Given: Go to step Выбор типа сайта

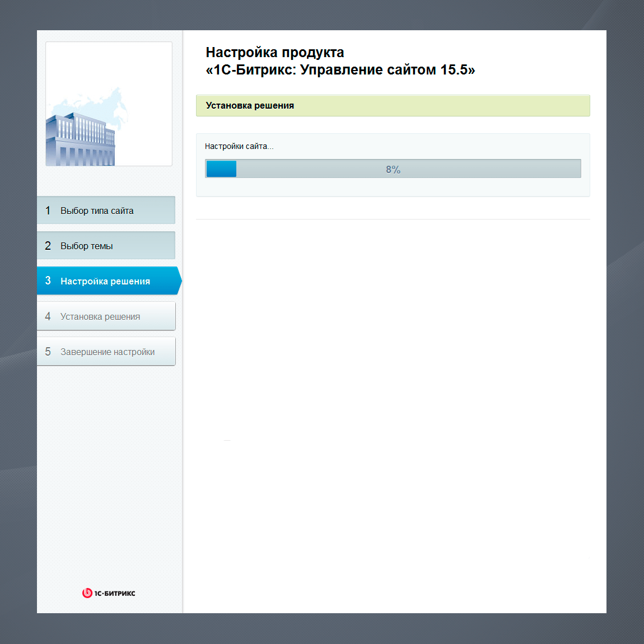Looking at the screenshot, I should (x=97, y=211).
